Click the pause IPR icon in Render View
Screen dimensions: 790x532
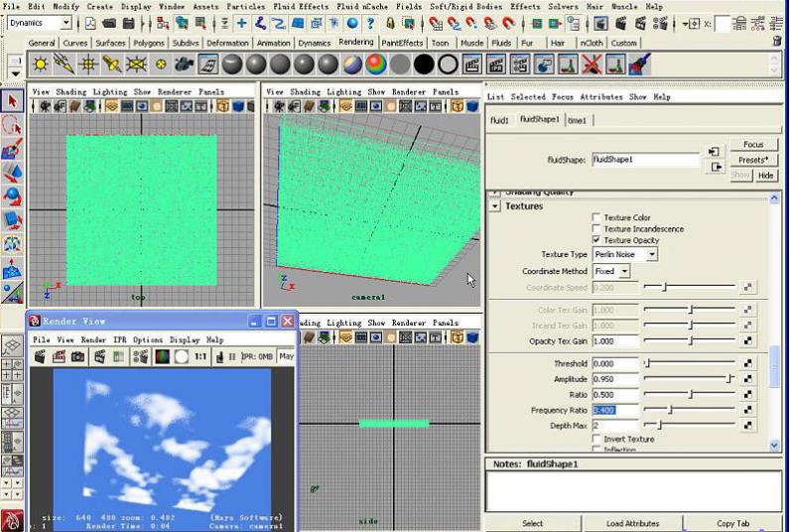click(232, 356)
